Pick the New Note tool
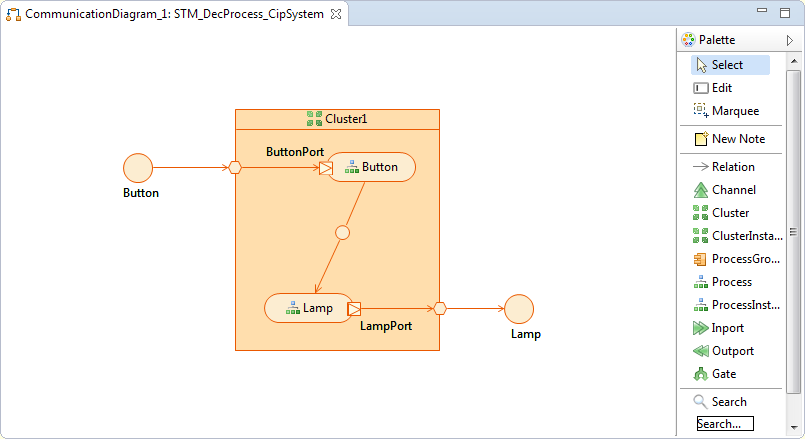This screenshot has height=439, width=805. point(737,139)
